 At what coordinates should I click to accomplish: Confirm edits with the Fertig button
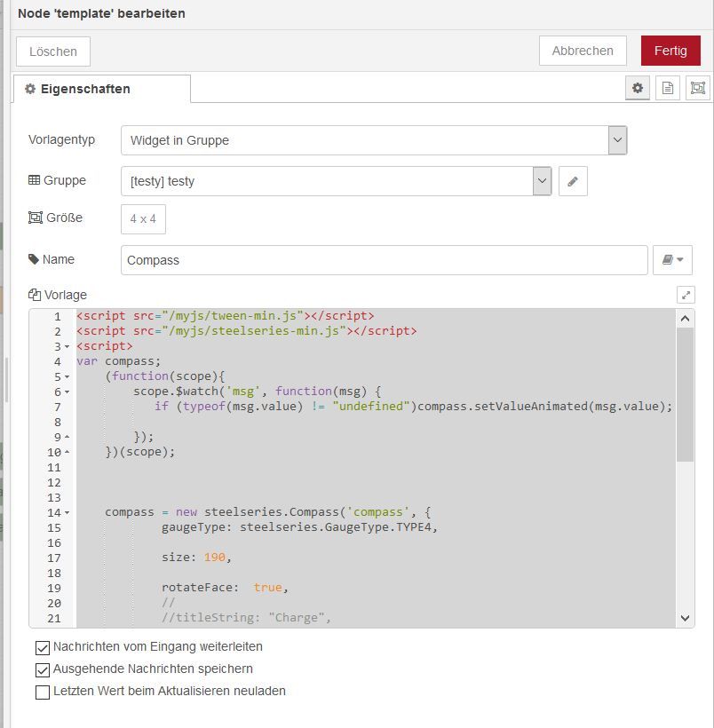coord(670,51)
